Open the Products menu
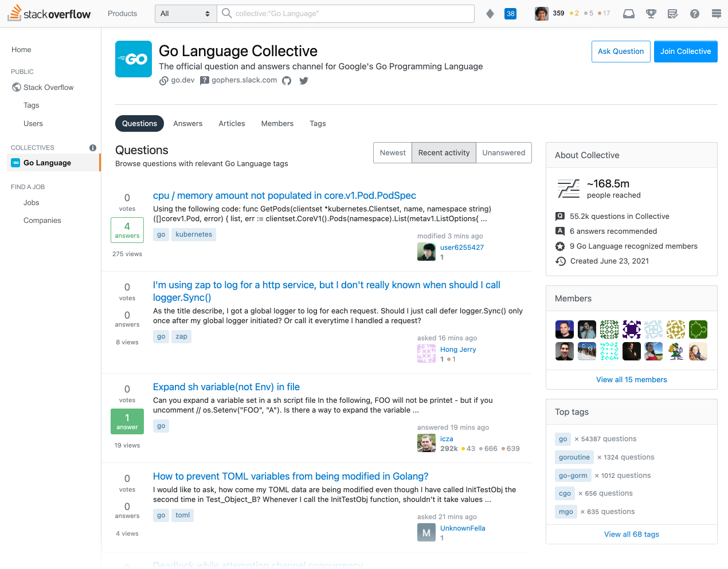 tap(122, 13)
